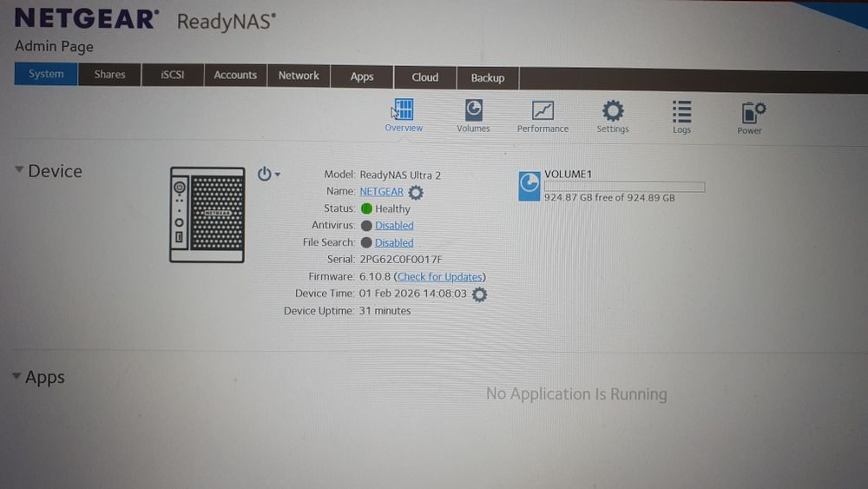Open the power dropdown beside device image

(x=268, y=174)
